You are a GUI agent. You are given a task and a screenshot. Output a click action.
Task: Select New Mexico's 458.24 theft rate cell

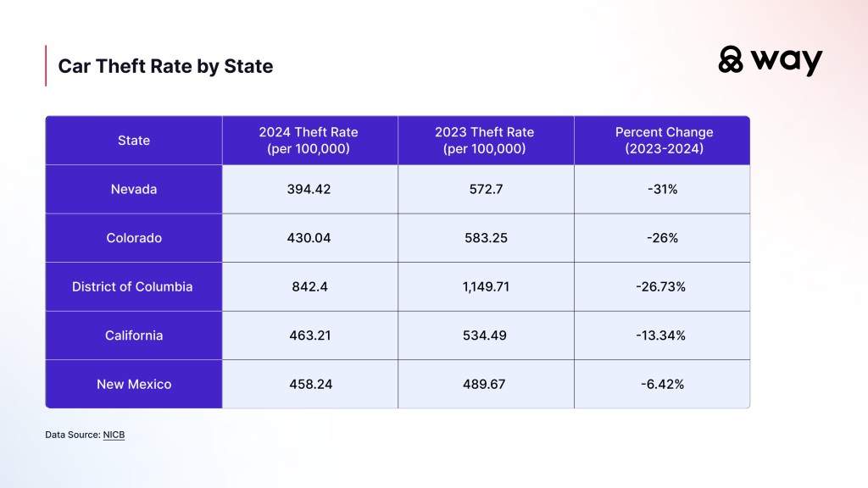pyautogui.click(x=309, y=384)
